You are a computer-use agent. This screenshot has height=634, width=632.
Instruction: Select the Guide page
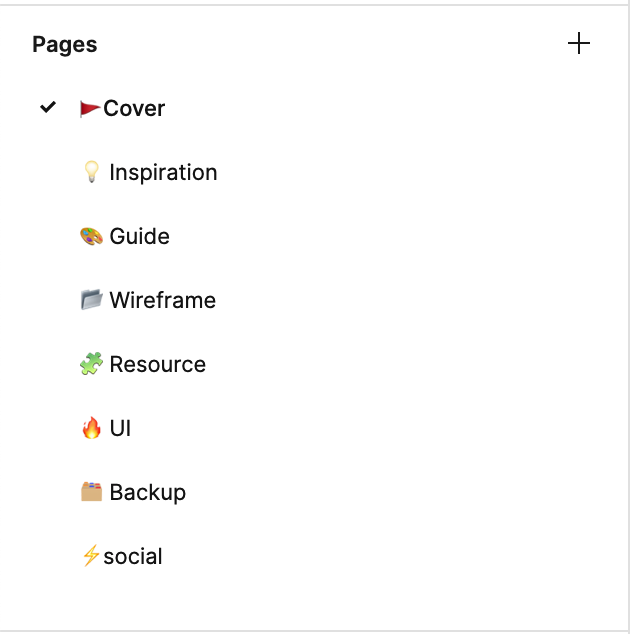(x=140, y=236)
